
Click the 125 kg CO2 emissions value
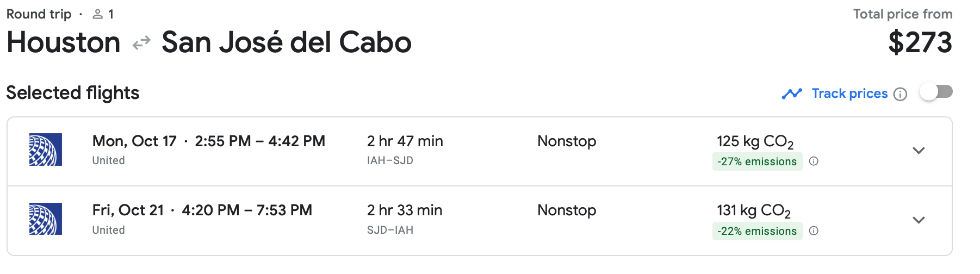(755, 142)
